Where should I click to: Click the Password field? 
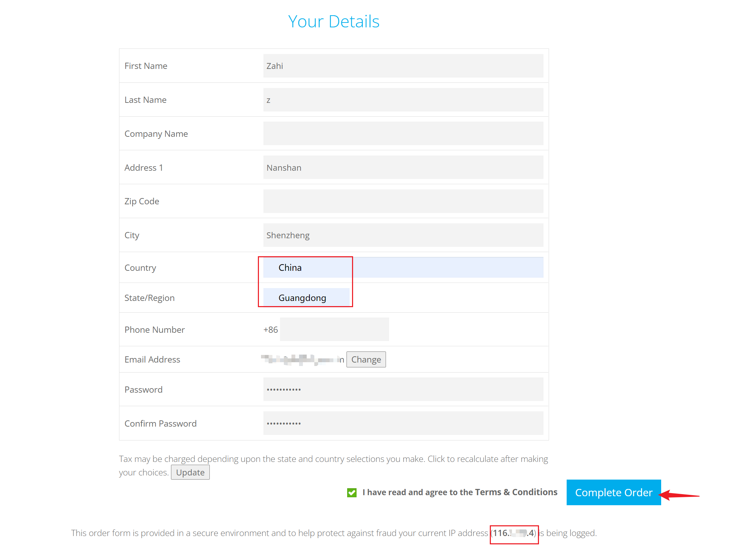point(403,389)
